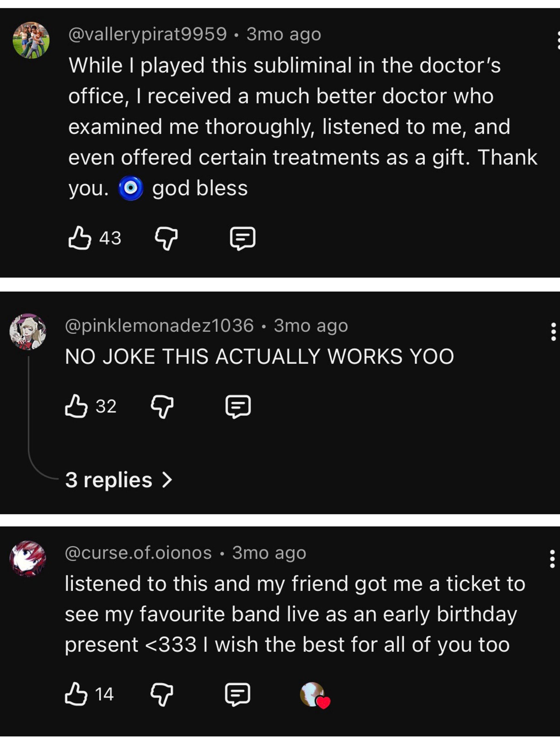Expand the 3 replies thread
This screenshot has width=560, height=747.
coord(119,480)
